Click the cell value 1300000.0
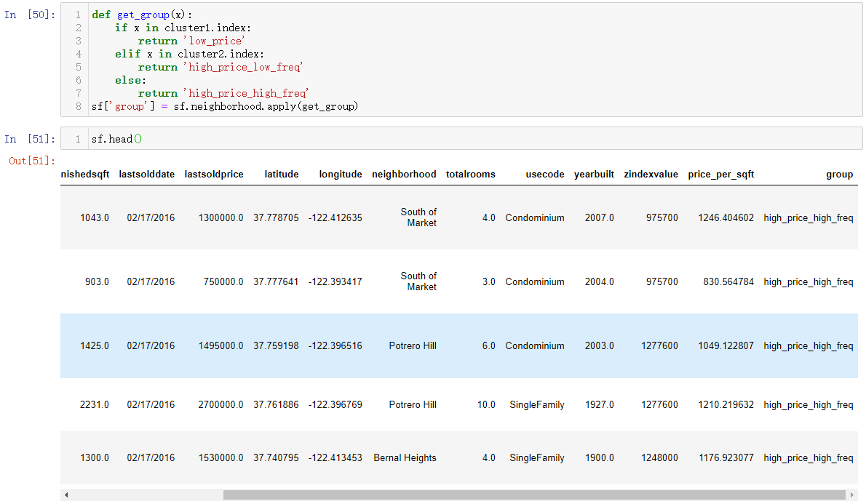The image size is (866, 504). pos(221,218)
